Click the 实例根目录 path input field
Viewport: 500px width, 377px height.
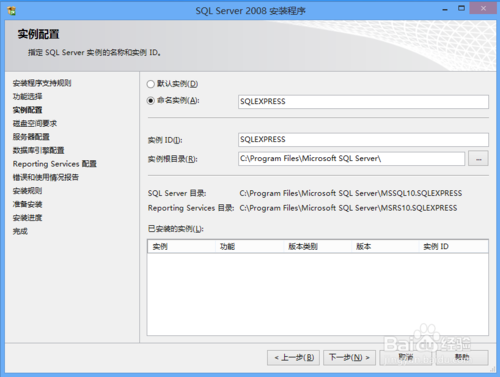point(351,159)
